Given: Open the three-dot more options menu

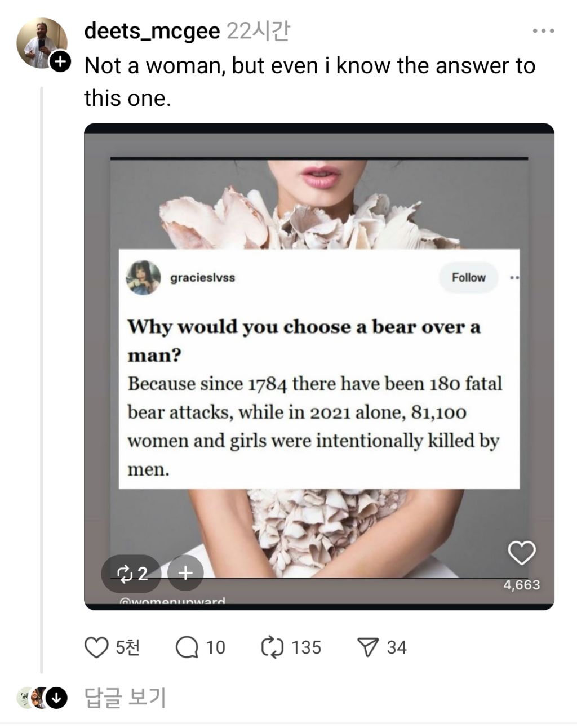Looking at the screenshot, I should (543, 31).
